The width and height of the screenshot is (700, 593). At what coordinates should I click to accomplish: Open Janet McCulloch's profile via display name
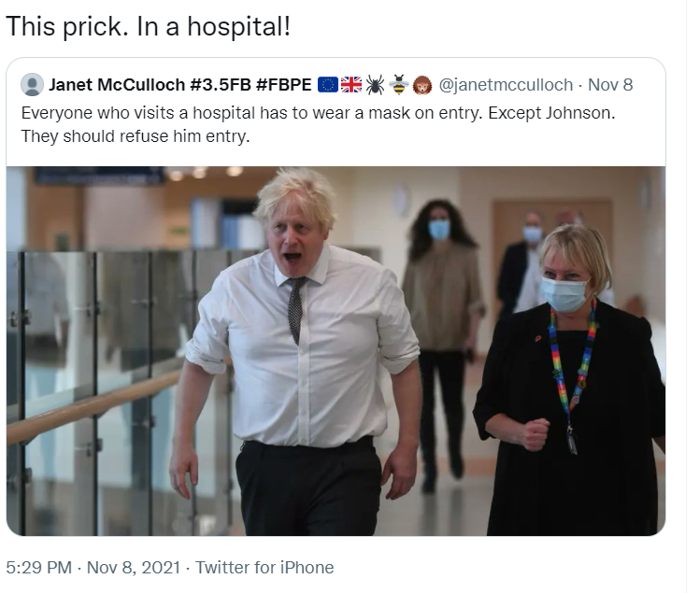[x=117, y=85]
